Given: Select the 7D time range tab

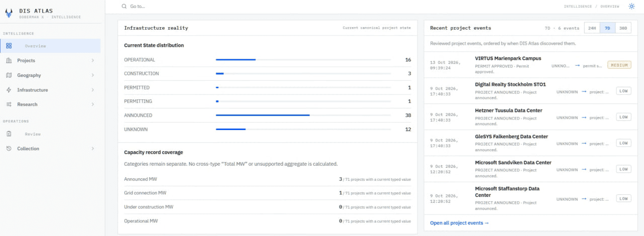Looking at the screenshot, I should (x=607, y=28).
